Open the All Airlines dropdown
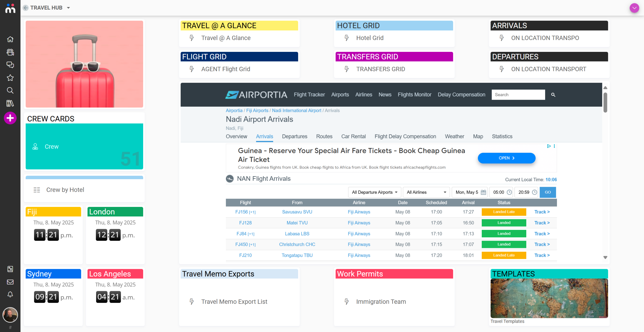The image size is (644, 332). click(x=426, y=192)
